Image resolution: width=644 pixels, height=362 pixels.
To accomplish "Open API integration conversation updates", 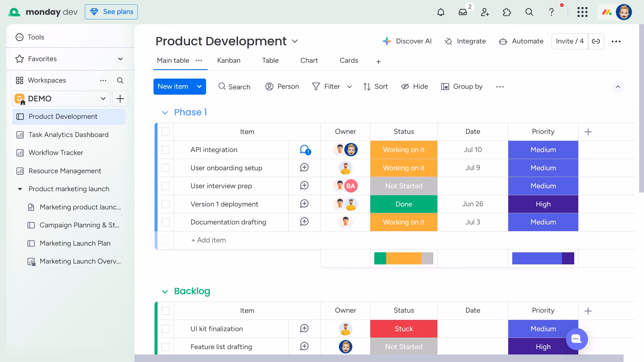I will pos(305,150).
